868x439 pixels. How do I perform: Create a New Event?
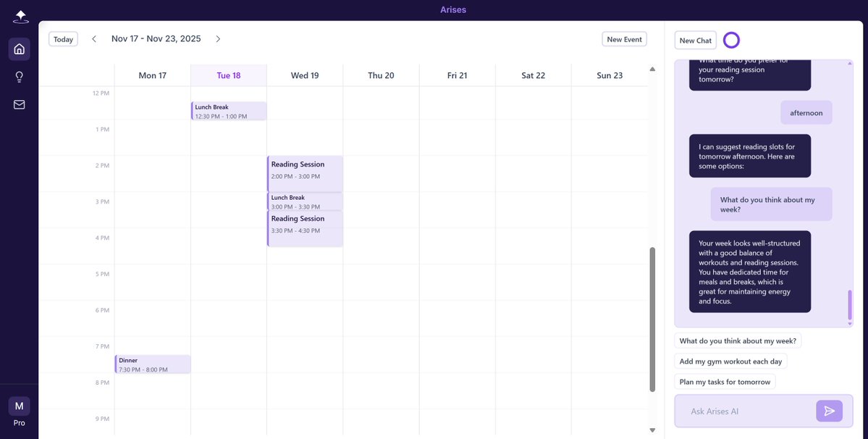[625, 39]
